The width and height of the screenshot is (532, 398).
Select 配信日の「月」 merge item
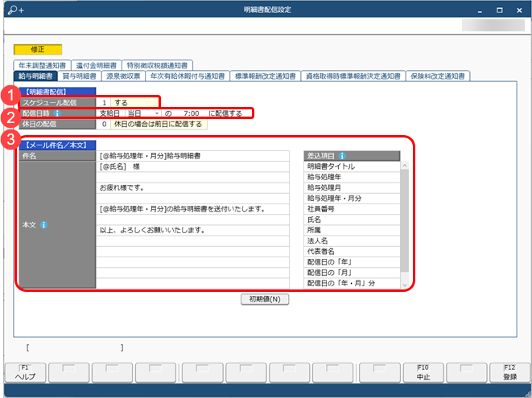pos(353,273)
